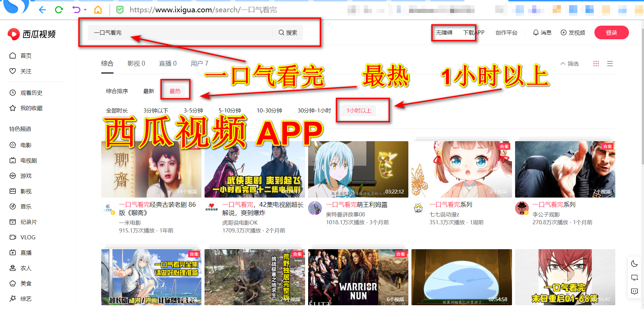The width and height of the screenshot is (644, 309).
Task: Switch to 综合 results tab
Action: pos(107,64)
